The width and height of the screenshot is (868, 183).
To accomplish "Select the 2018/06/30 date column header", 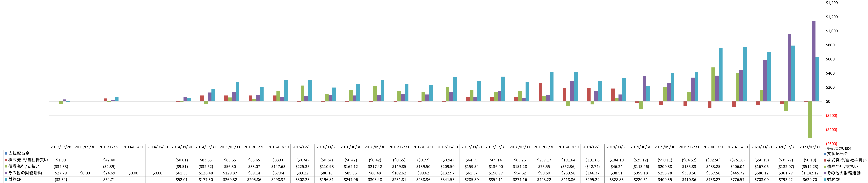I will [x=544, y=147].
